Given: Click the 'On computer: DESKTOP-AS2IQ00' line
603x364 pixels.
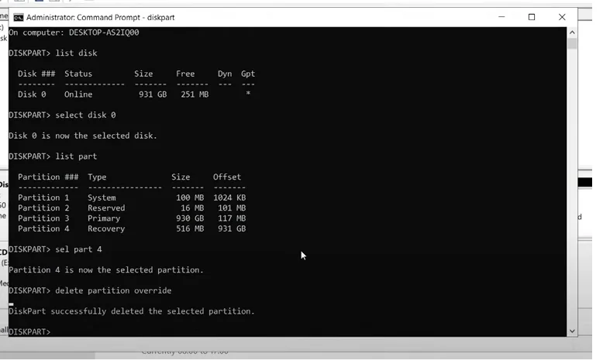Looking at the screenshot, I should (74, 33).
